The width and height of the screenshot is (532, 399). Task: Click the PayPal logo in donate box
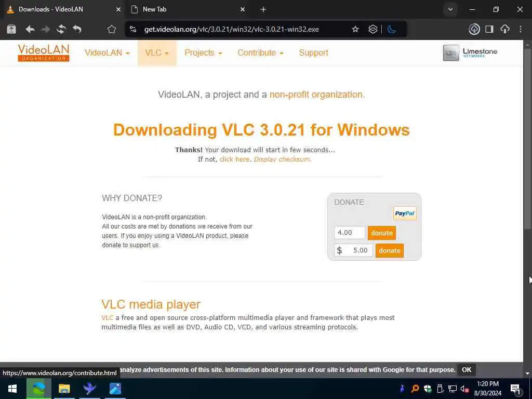coord(404,214)
